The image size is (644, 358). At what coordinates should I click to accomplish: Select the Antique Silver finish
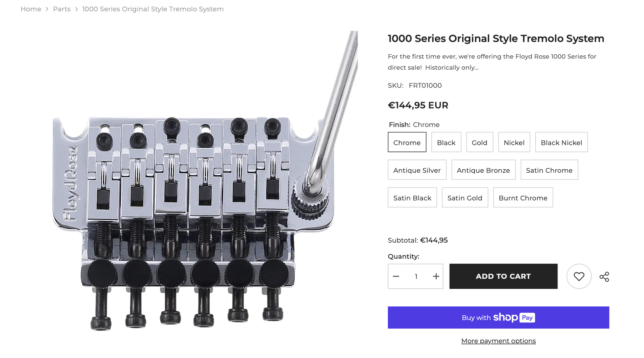click(x=417, y=170)
